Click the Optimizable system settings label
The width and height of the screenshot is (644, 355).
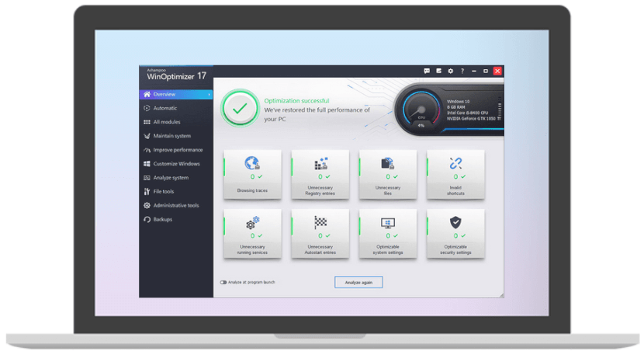click(x=388, y=249)
